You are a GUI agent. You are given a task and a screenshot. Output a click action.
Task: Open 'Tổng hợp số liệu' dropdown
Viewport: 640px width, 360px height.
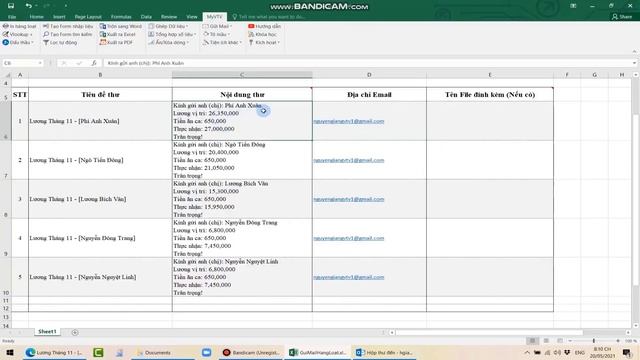172,34
